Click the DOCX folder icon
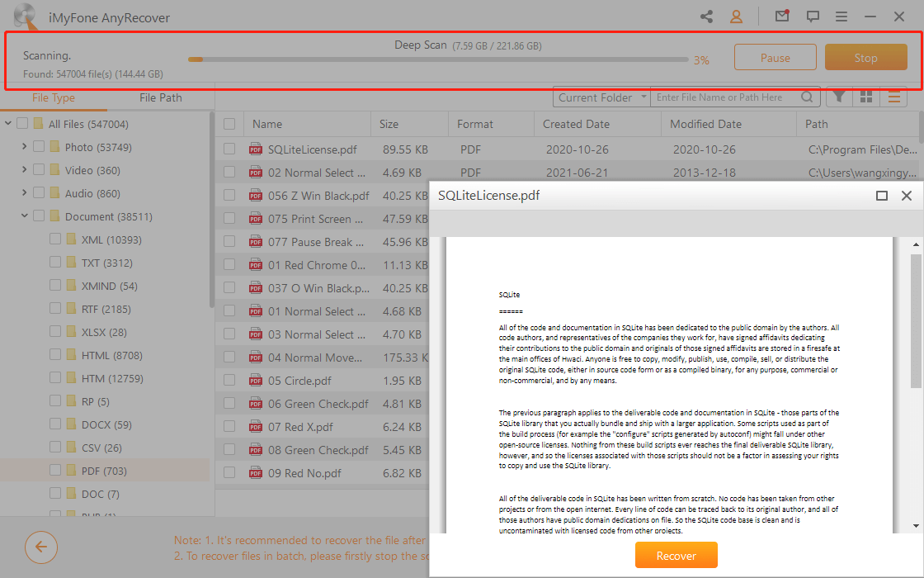Screen dimensions: 924x578 (71, 424)
